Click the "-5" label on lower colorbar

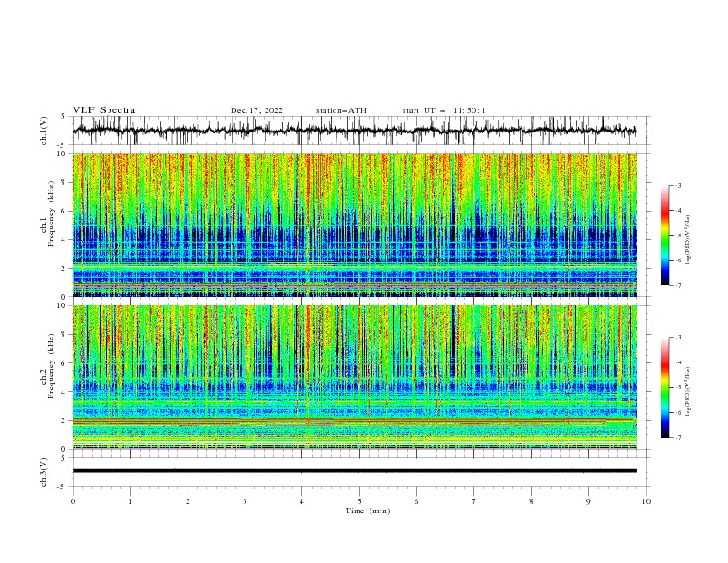coord(678,387)
